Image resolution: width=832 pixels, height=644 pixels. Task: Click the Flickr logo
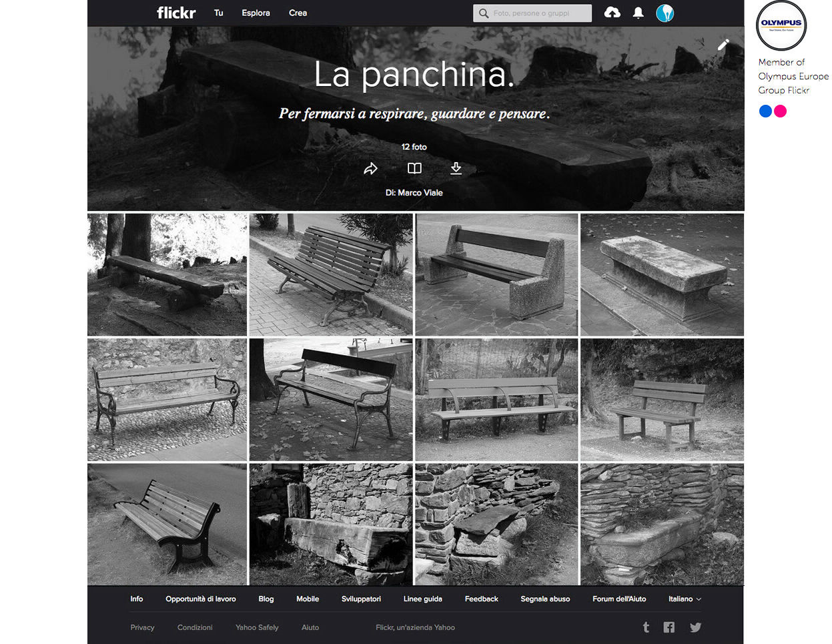(x=175, y=13)
